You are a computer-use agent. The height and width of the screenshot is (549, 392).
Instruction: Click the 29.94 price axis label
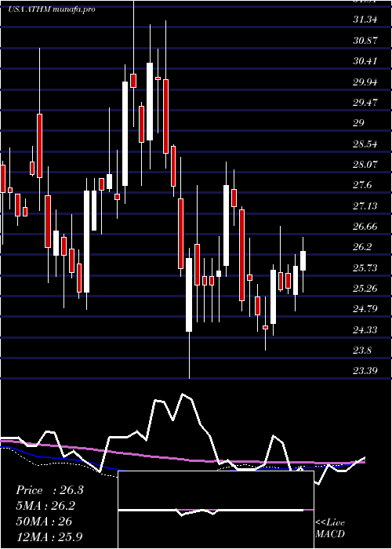point(365,82)
